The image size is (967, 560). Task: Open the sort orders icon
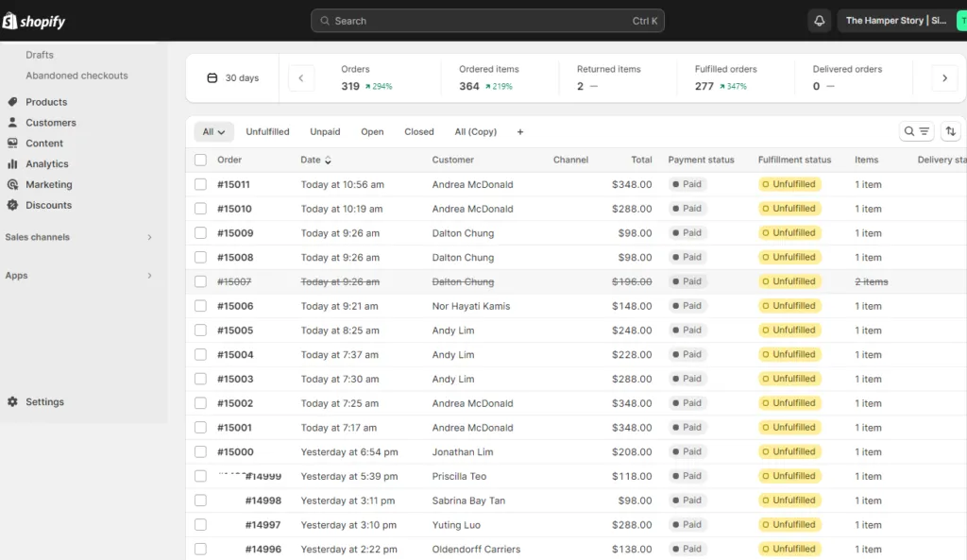[x=950, y=130]
